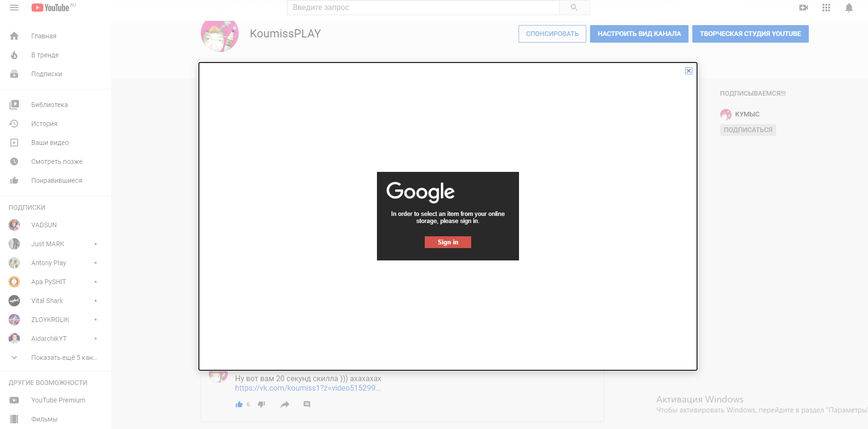Click the Sign in button
This screenshot has height=429, width=868.
click(448, 242)
